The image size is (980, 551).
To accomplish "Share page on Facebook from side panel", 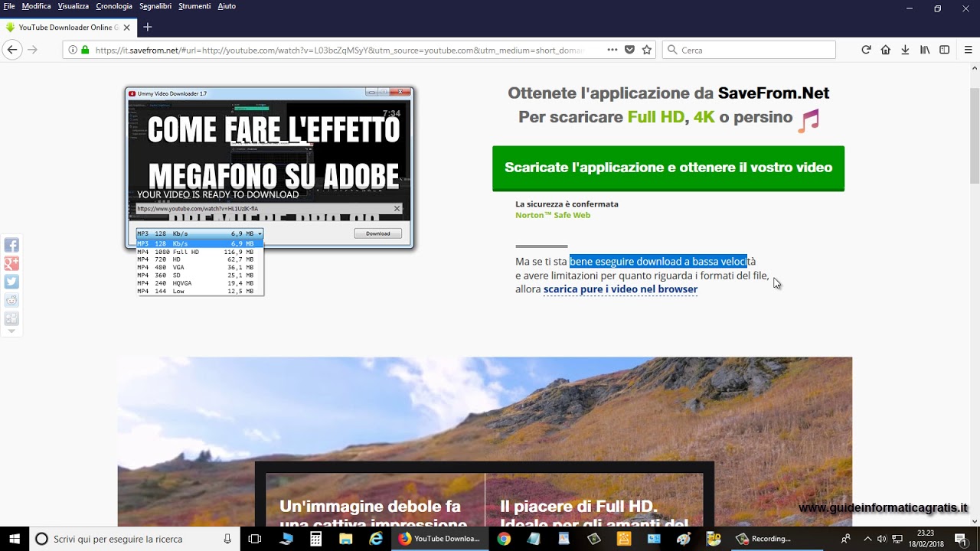I will click(x=11, y=246).
